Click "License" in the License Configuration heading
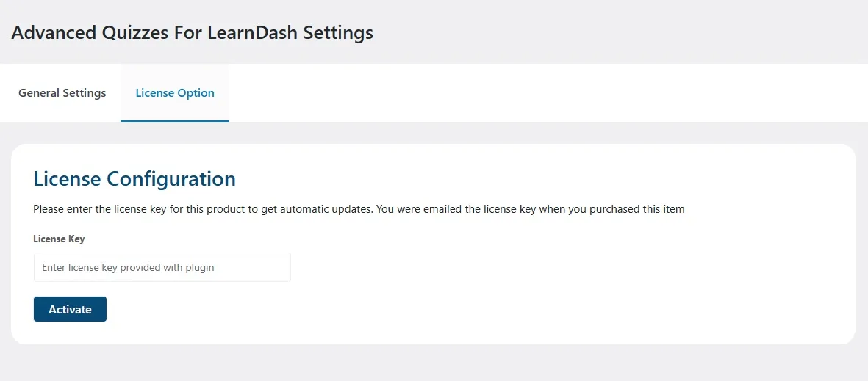868x381 pixels. tap(68, 179)
